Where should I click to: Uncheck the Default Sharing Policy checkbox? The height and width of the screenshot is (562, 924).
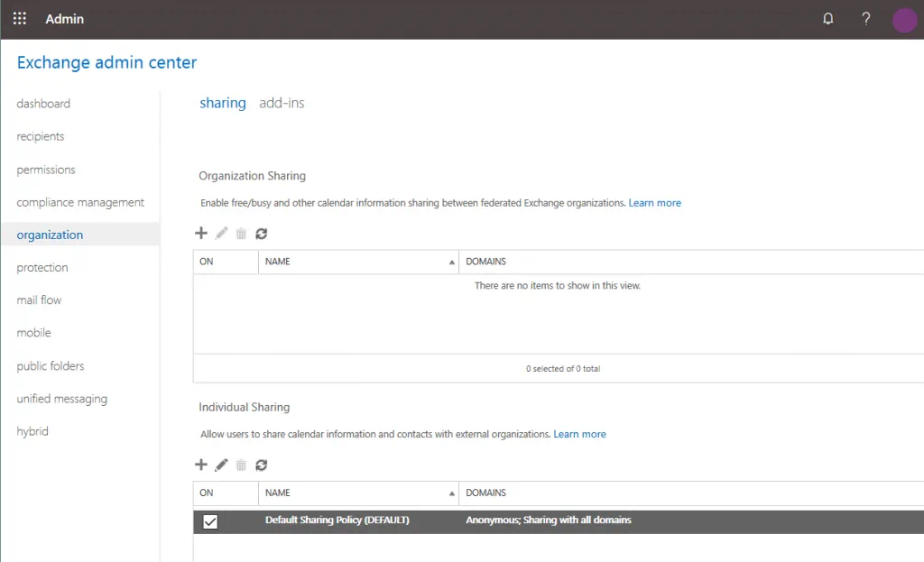pos(210,521)
